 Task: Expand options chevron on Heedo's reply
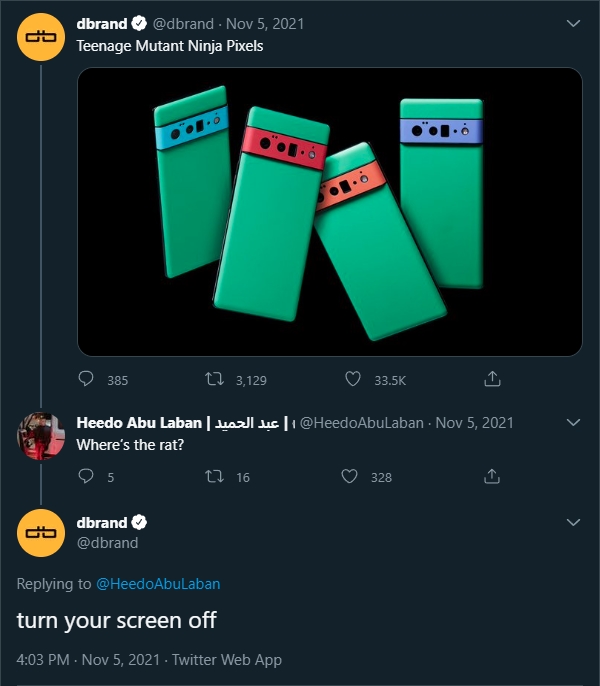pos(573,423)
